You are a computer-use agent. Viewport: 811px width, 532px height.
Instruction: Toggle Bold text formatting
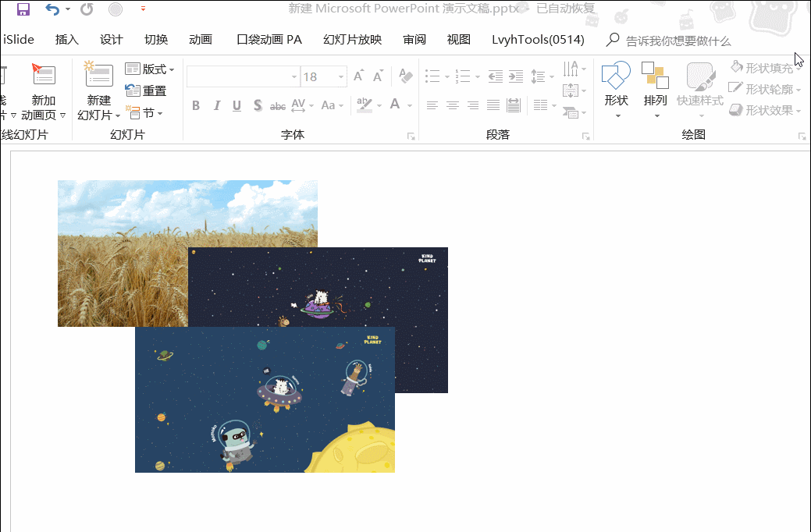196,105
